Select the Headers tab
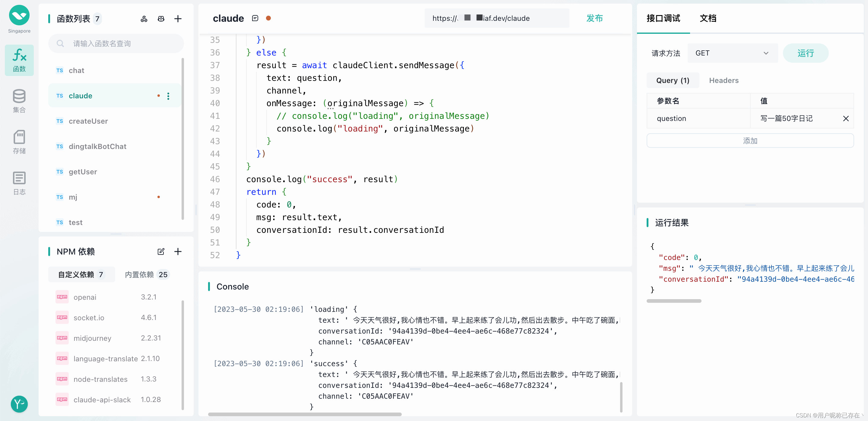868x421 pixels. point(724,81)
